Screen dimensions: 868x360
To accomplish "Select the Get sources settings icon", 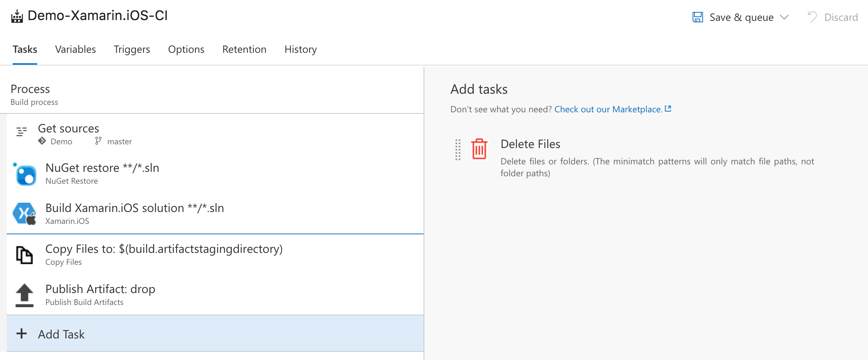I will (x=21, y=131).
